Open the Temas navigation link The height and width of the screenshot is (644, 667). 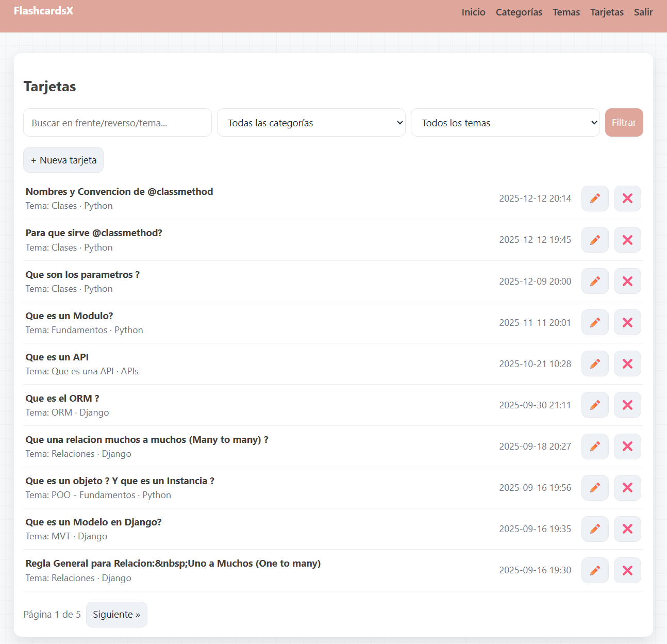(566, 12)
